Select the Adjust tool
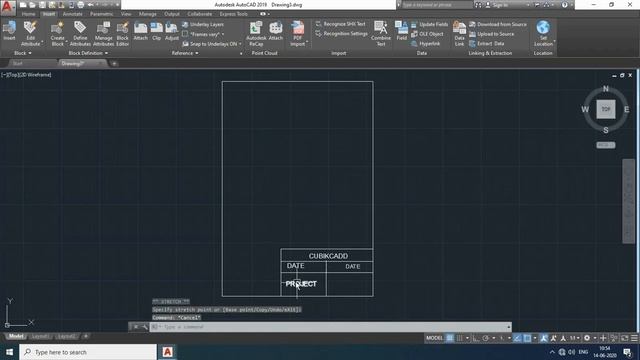This screenshot has width=640, height=360. pos(172,31)
